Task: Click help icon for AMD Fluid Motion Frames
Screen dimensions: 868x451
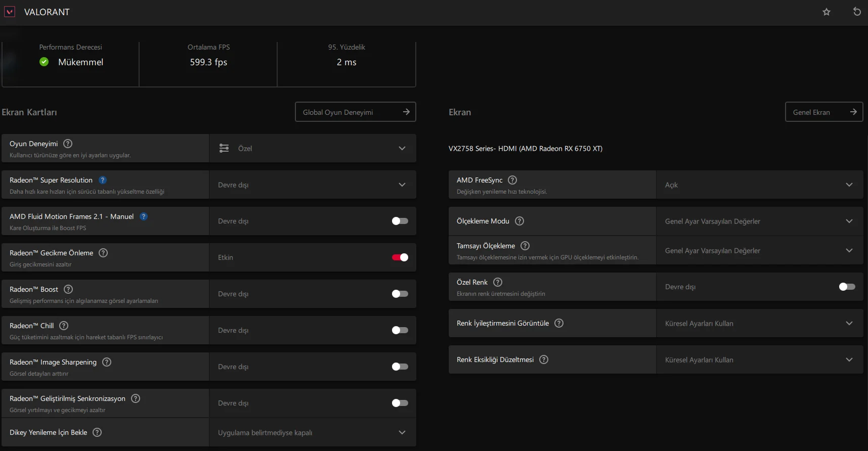Action: coord(144,216)
